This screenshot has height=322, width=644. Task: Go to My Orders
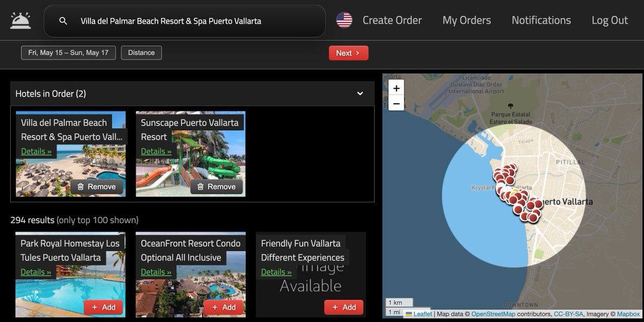point(466,20)
